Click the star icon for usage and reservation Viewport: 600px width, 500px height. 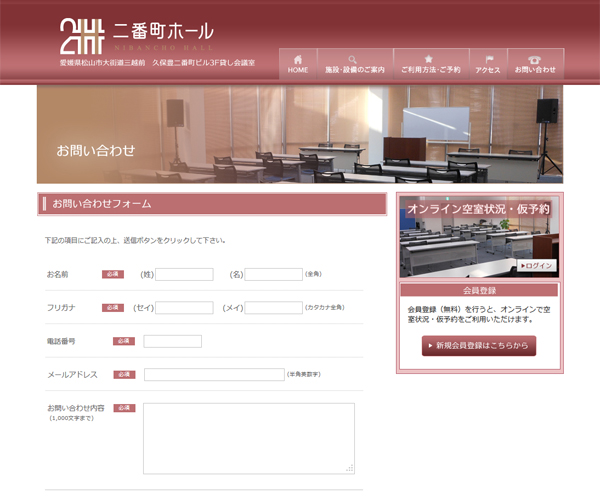tap(429, 59)
